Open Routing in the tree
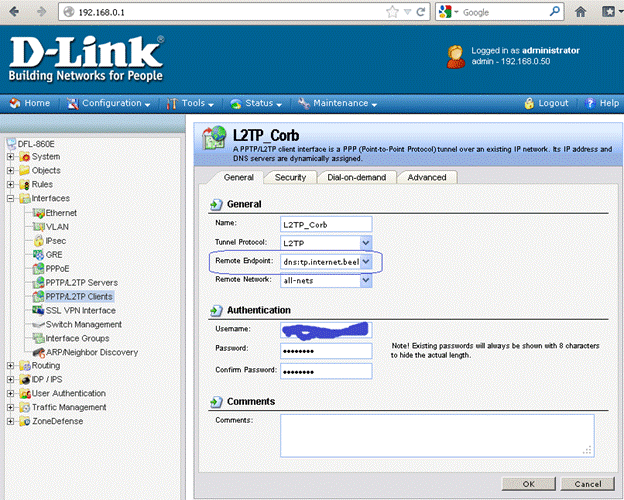624x500 pixels. coord(46,365)
